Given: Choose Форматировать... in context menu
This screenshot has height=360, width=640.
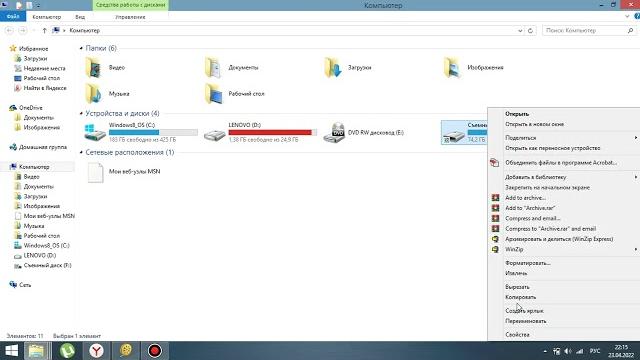Looking at the screenshot, I should 528,263.
